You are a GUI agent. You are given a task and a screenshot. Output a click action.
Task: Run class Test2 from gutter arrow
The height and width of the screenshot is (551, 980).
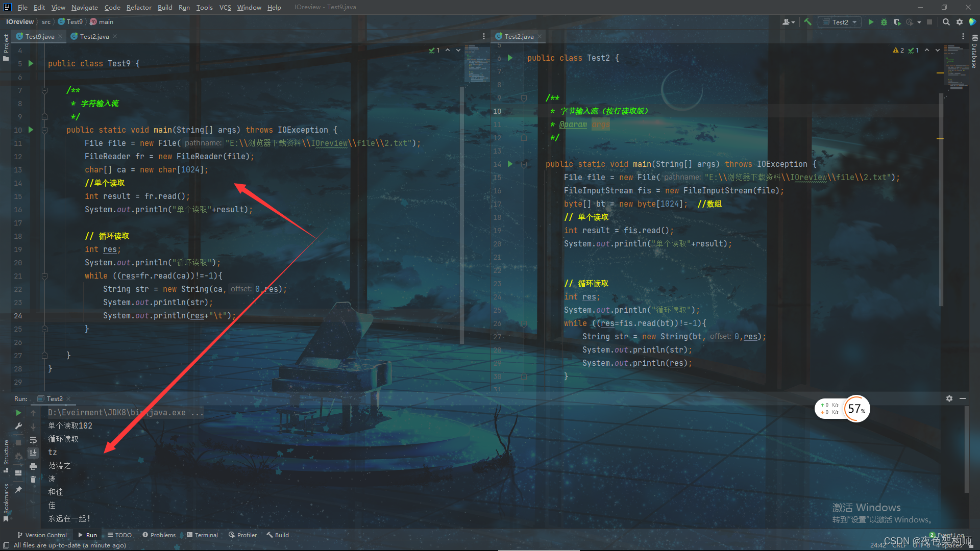(x=510, y=58)
